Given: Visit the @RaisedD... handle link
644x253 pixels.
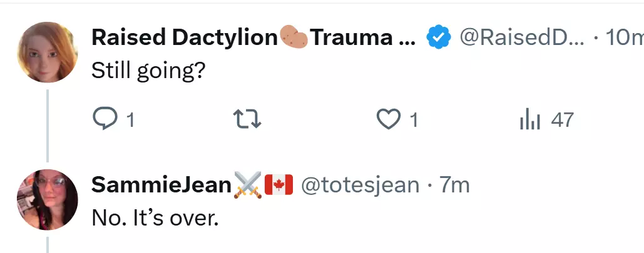Looking at the screenshot, I should 522,38.
